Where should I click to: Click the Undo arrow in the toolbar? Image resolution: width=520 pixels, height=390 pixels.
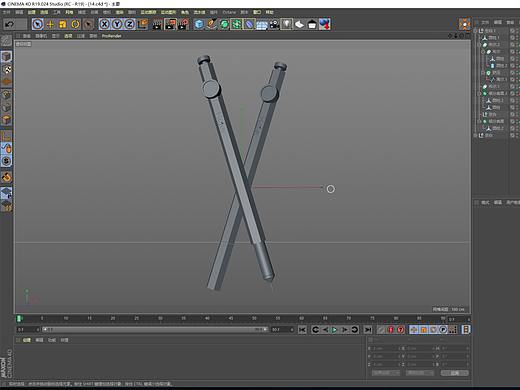pyautogui.click(x=10, y=24)
